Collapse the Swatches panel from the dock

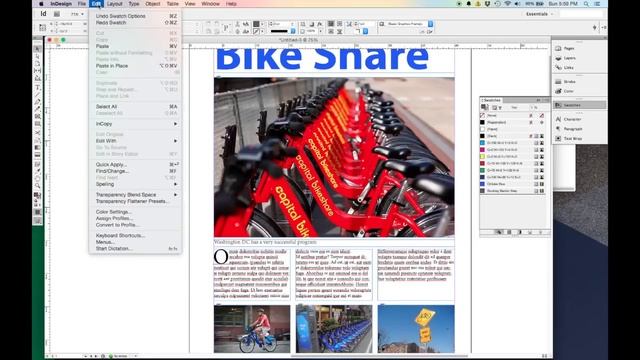pyautogui.click(x=579, y=105)
